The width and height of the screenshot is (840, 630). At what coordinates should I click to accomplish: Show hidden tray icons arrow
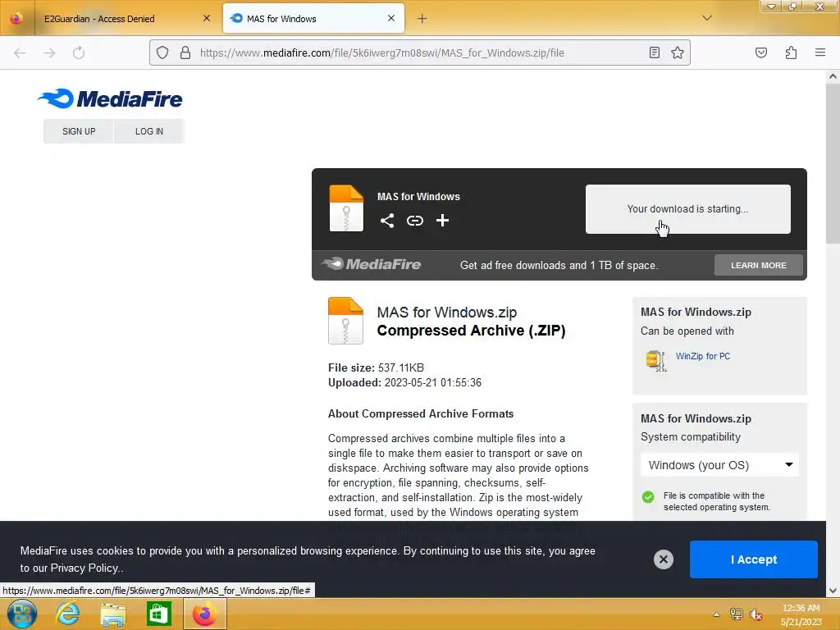click(716, 614)
